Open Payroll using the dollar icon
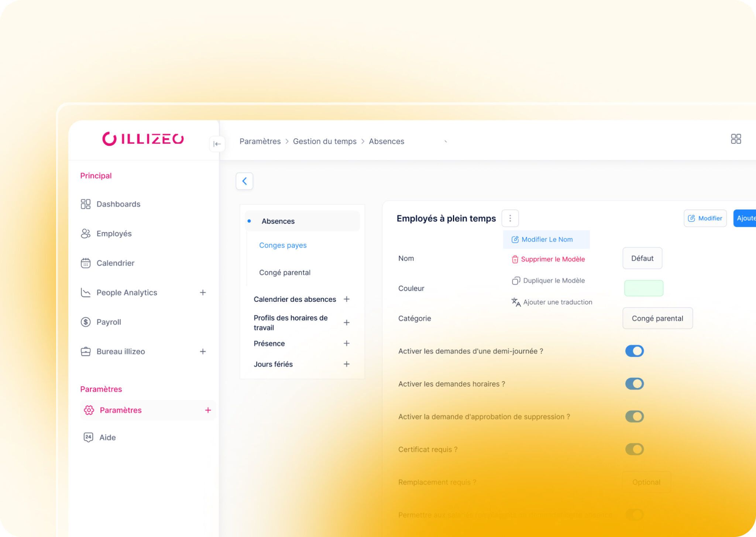This screenshot has height=537, width=756. coord(86,322)
